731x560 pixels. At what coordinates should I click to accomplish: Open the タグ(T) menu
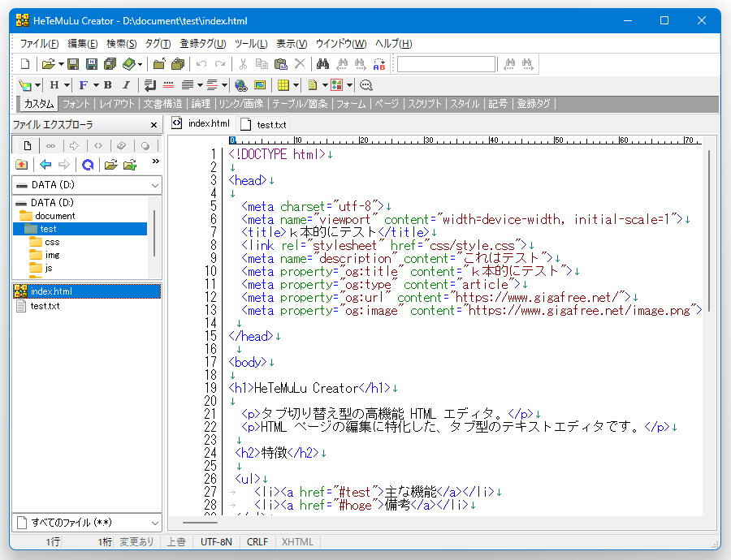pyautogui.click(x=158, y=44)
